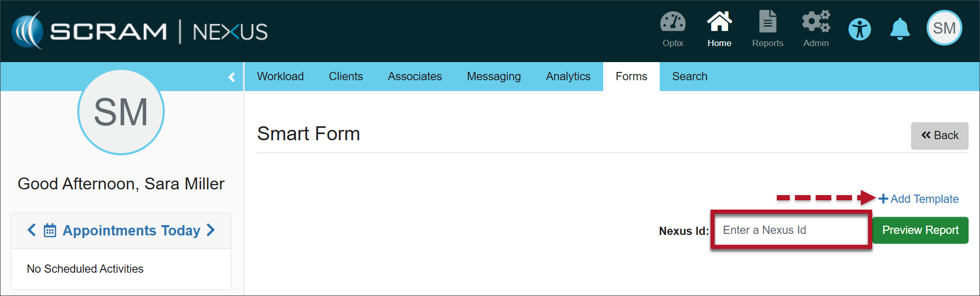Click the green Preview Report button
The image size is (980, 296).
[920, 230]
